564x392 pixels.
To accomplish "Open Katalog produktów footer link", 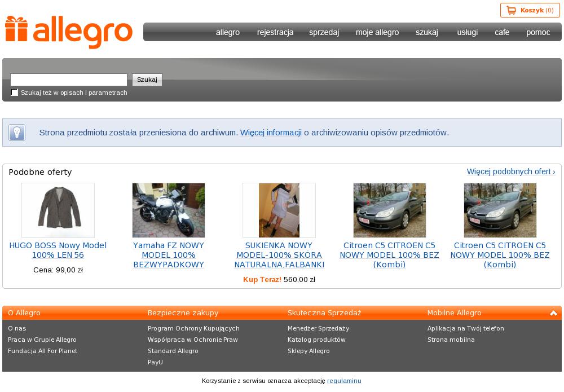I will click(316, 340).
